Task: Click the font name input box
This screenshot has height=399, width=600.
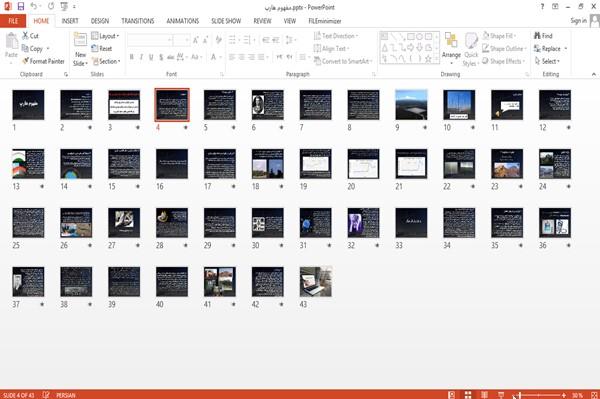Action: [150, 40]
